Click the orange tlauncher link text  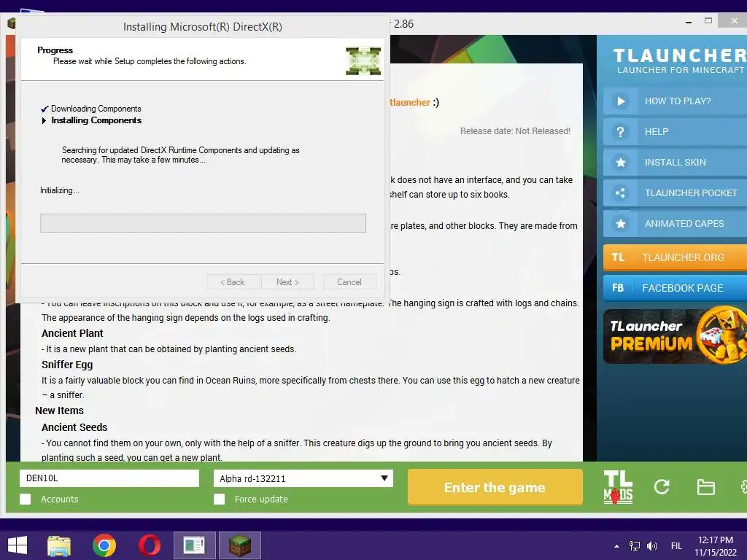(x=410, y=102)
